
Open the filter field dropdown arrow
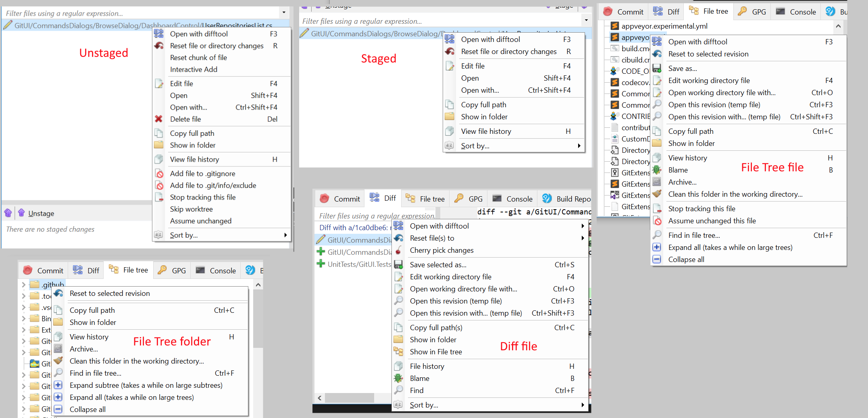(284, 12)
